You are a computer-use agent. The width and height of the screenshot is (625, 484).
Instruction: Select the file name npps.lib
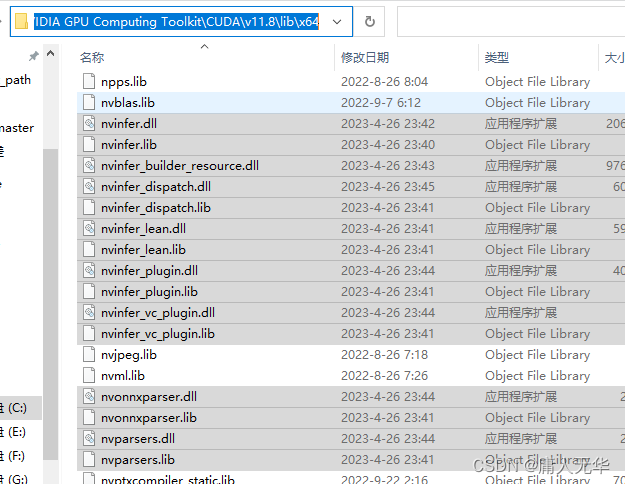(x=124, y=82)
